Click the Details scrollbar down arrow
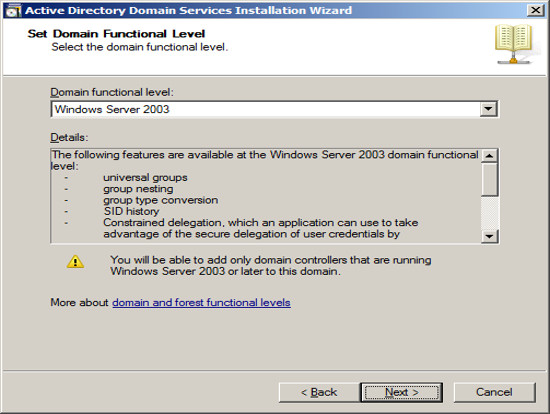This screenshot has width=550, height=414. coord(490,236)
